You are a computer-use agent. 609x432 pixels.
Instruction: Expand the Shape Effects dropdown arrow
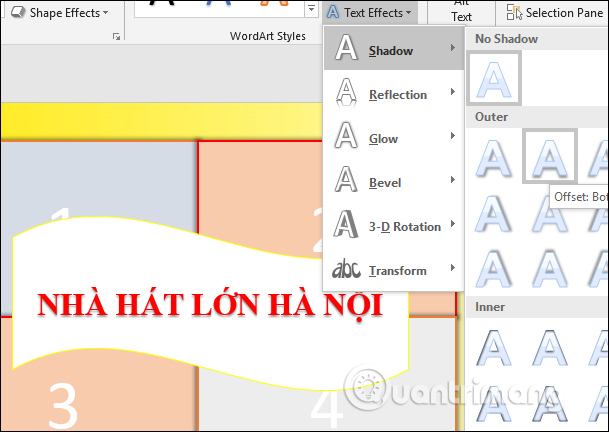click(x=105, y=13)
